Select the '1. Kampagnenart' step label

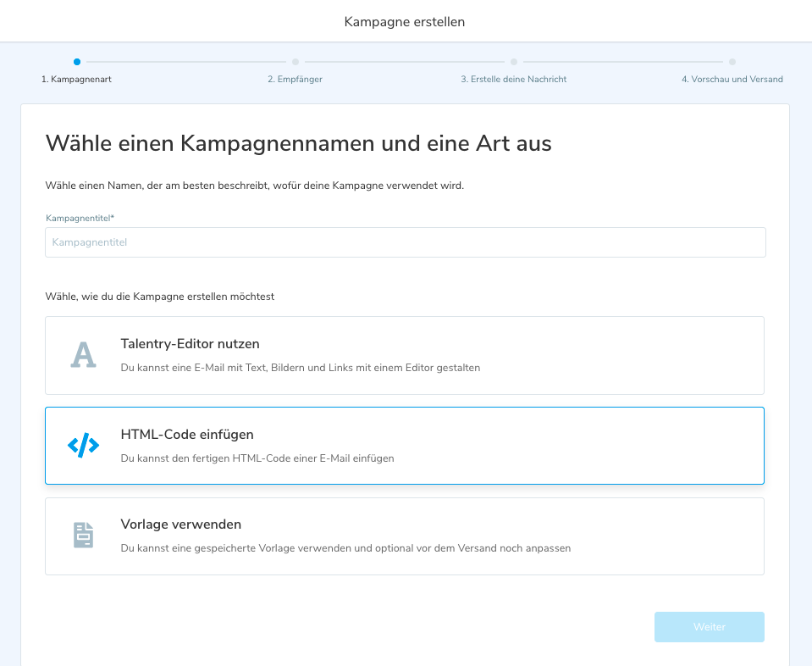click(77, 79)
